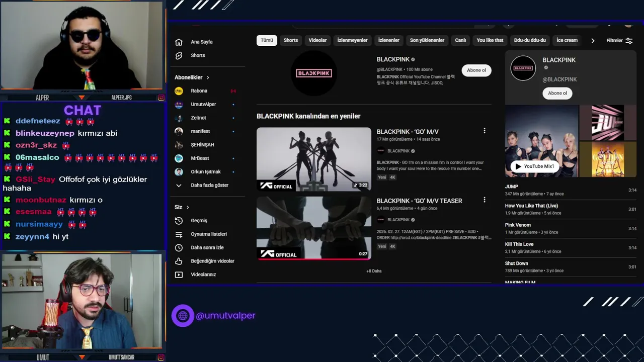The height and width of the screenshot is (362, 644).
Task: Open three-dot menu for 'GO' M/V TEASER
Action: click(485, 200)
